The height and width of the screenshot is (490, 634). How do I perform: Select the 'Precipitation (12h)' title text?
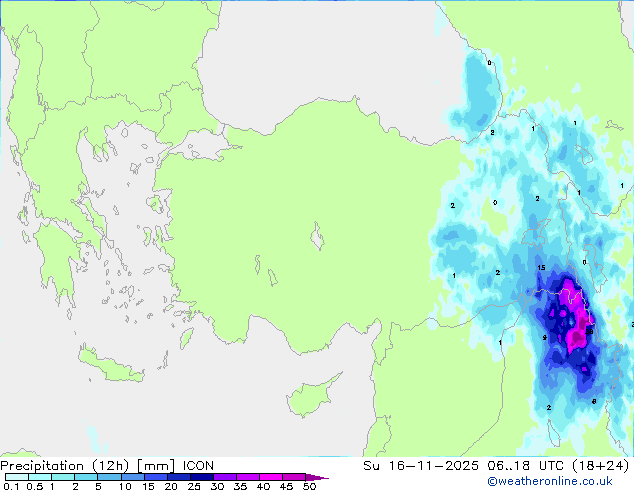coord(65,466)
